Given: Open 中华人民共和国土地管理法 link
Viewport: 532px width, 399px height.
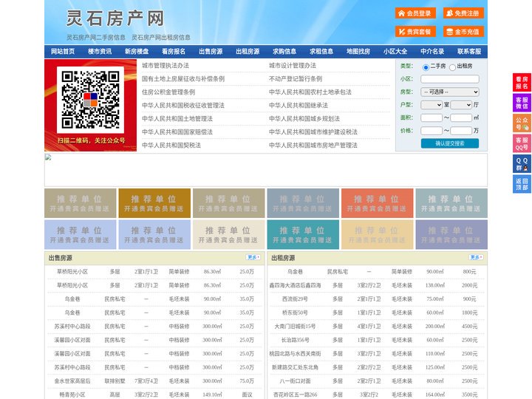Looking at the screenshot, I should 177,118.
